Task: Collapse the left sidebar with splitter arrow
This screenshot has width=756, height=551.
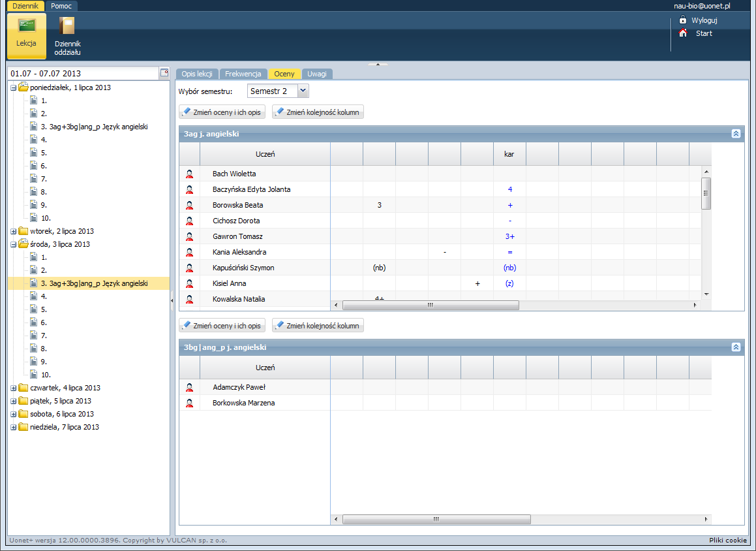Action: tap(172, 300)
